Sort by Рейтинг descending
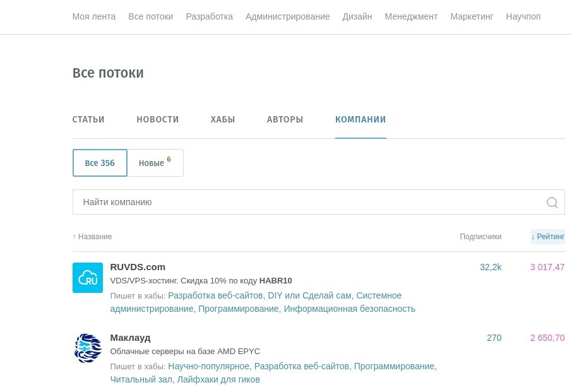The width and height of the screenshot is (572, 392). [x=548, y=237]
